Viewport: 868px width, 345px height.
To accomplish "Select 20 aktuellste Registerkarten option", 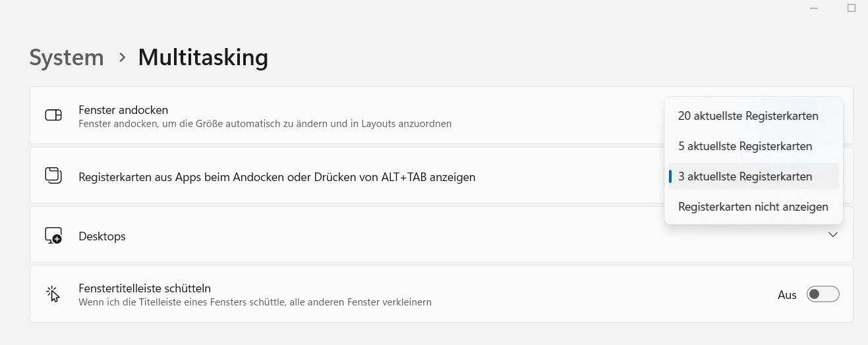I will point(748,116).
